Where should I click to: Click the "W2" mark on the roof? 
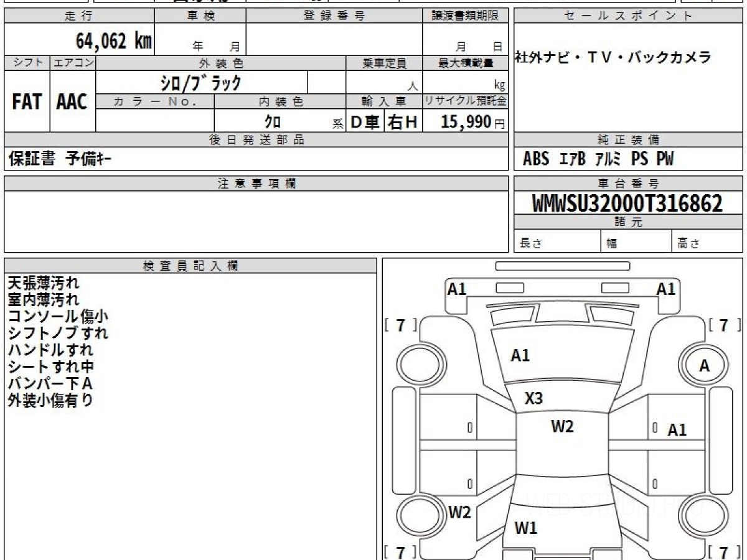(562, 427)
